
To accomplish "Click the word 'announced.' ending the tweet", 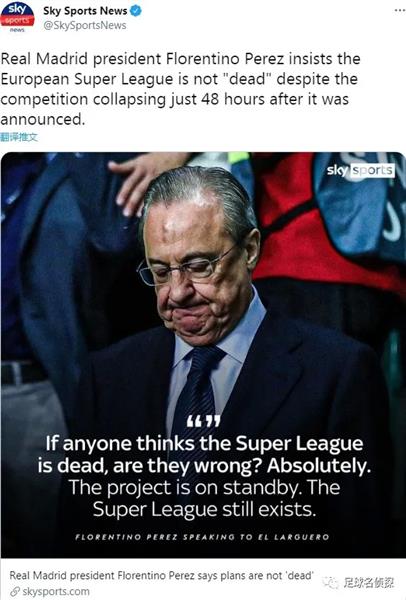I will pyautogui.click(x=42, y=119).
